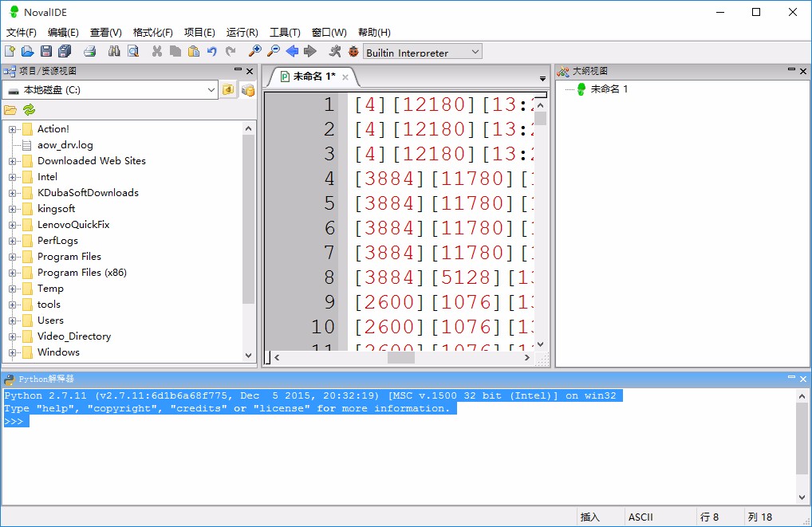Open the 查看(V) menu
812x527 pixels.
tap(105, 33)
